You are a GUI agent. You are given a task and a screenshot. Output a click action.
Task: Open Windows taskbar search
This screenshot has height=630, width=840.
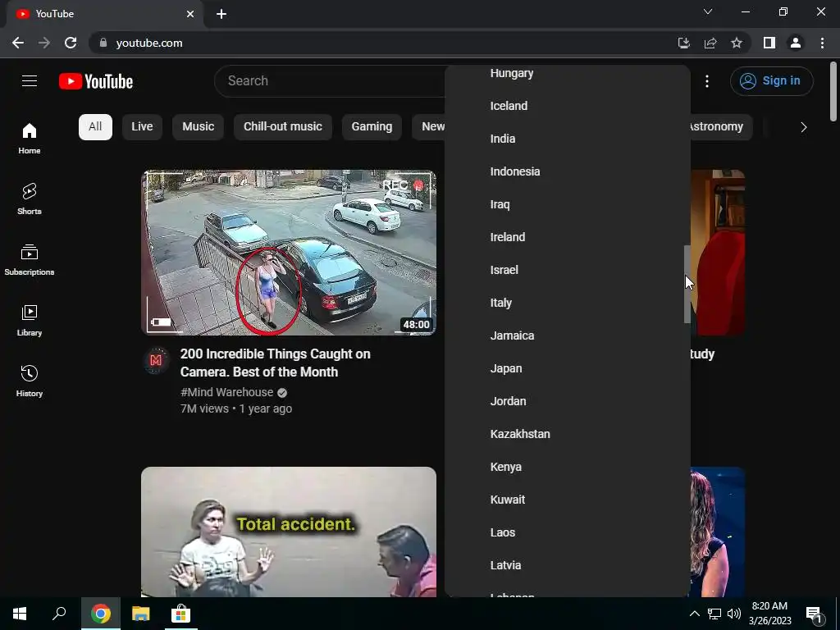pyautogui.click(x=59, y=614)
